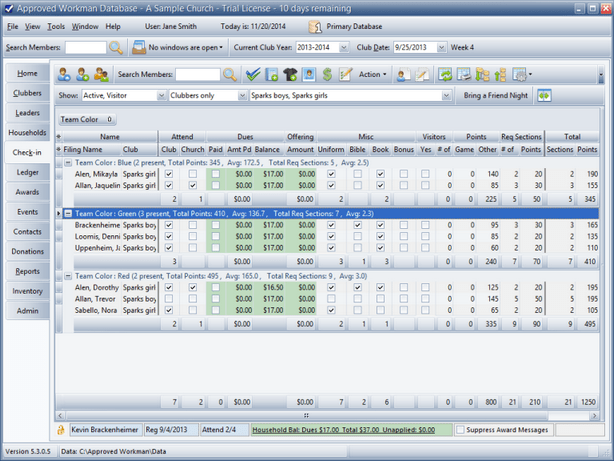Click the green arrows icon beside Bring a Friend Night
The width and height of the screenshot is (614, 461).
point(544,96)
